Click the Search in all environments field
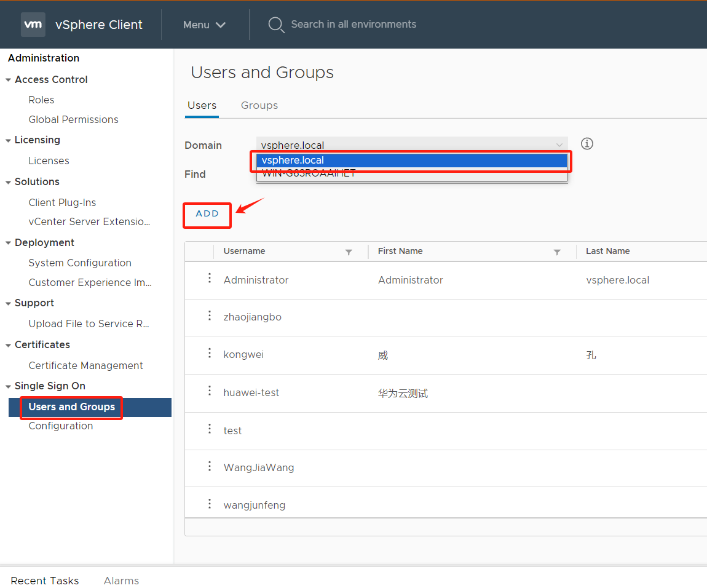707x588 pixels. [x=353, y=25]
